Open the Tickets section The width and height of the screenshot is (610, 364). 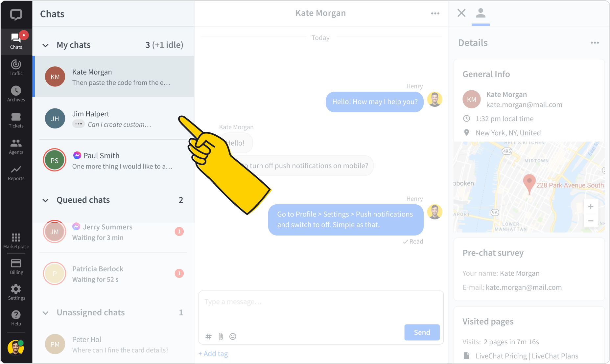(x=16, y=120)
